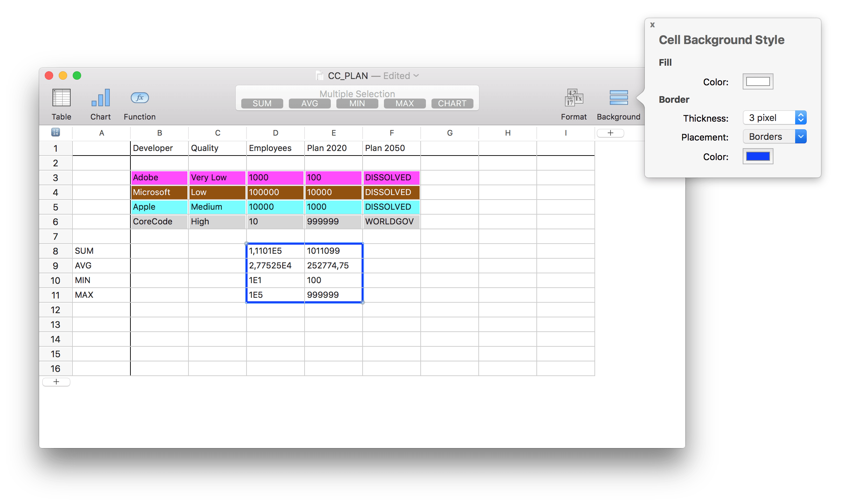The height and width of the screenshot is (504, 842).
Task: Click the Table toolbar icon
Action: tap(61, 98)
